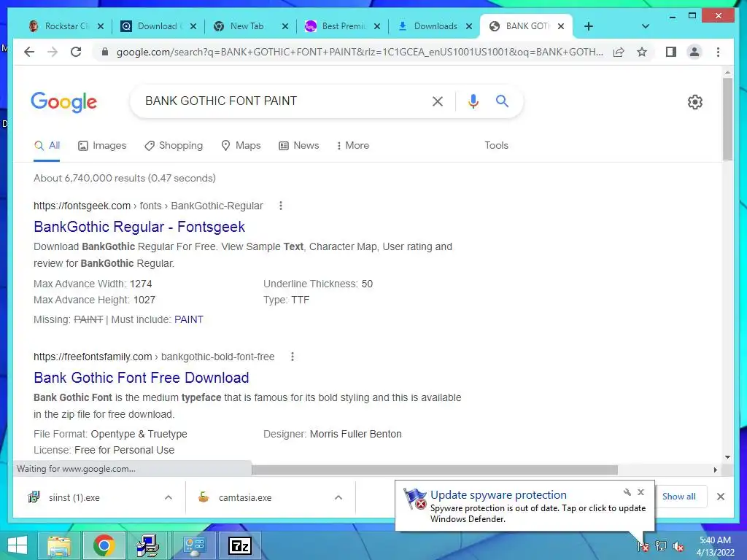Select the Shopping search filter
The height and width of the screenshot is (560, 747).
coord(174,145)
